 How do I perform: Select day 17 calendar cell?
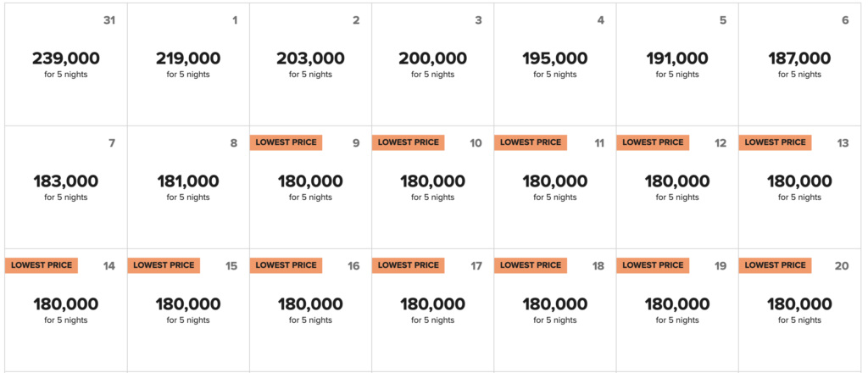(432, 309)
